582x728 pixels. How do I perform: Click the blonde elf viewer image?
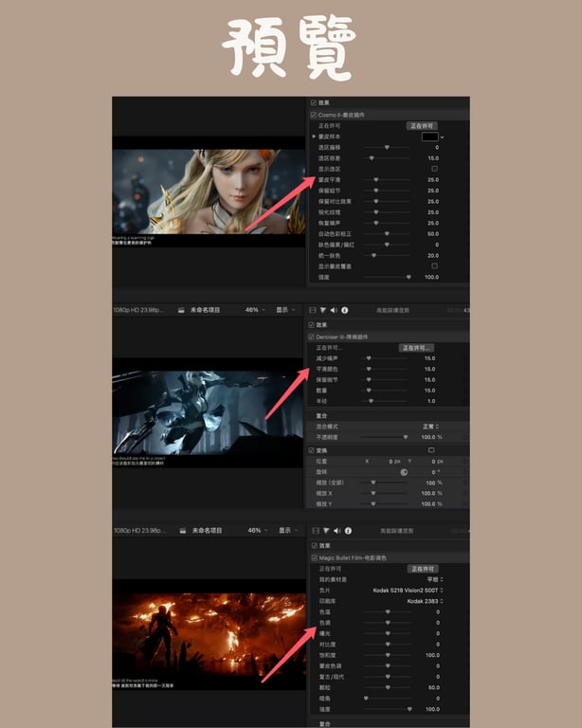pyautogui.click(x=209, y=191)
